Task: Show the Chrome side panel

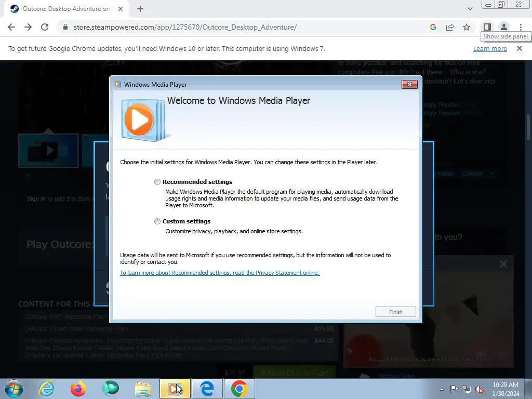Action: [x=487, y=27]
